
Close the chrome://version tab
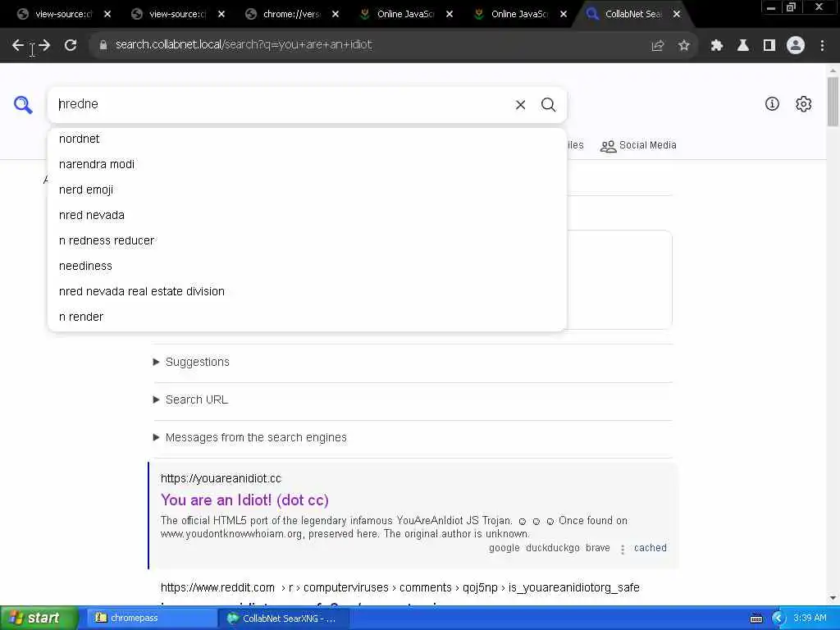click(336, 14)
